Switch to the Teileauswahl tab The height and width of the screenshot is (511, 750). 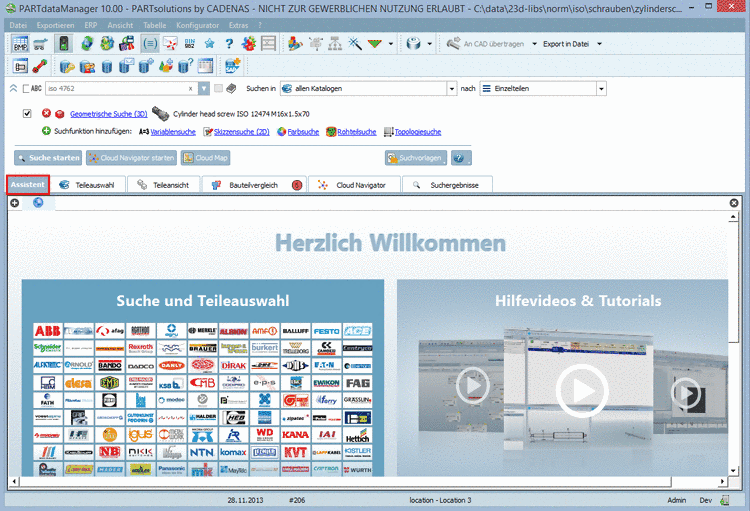point(88,185)
